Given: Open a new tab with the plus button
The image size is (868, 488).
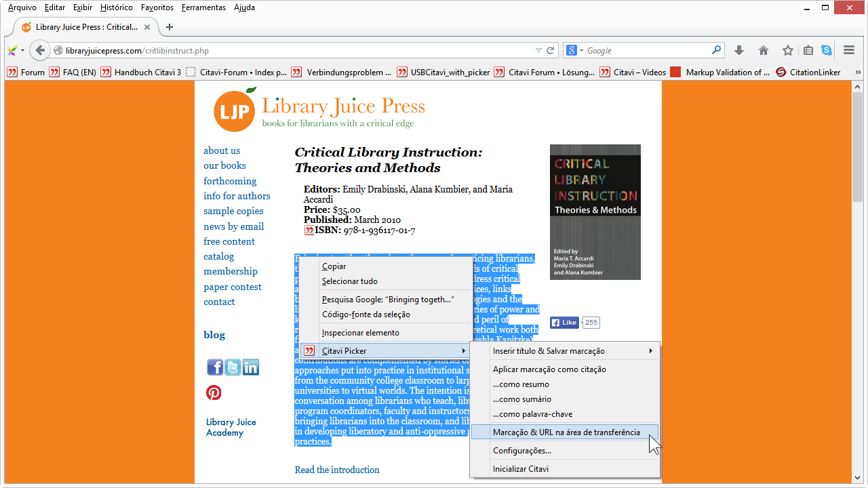Looking at the screenshot, I should point(170,27).
